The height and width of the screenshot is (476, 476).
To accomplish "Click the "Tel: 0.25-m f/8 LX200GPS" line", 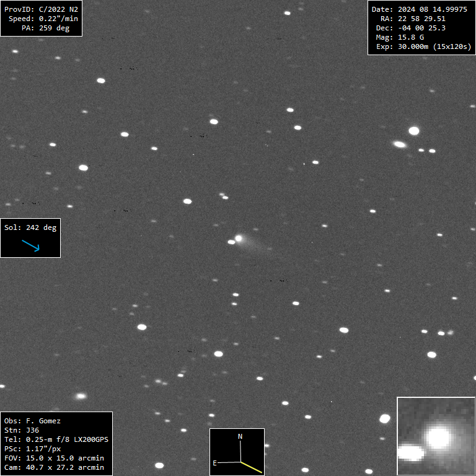I will (56, 439).
